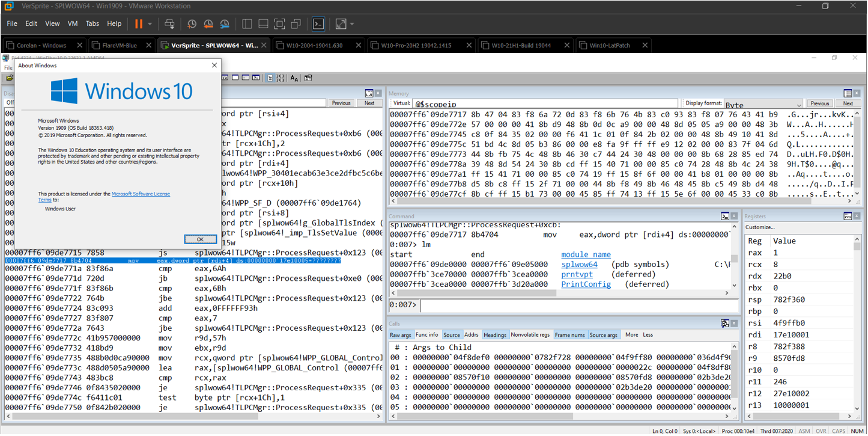Click OK in the About Windows dialog
Screen dimensions: 868x436
(x=200, y=239)
